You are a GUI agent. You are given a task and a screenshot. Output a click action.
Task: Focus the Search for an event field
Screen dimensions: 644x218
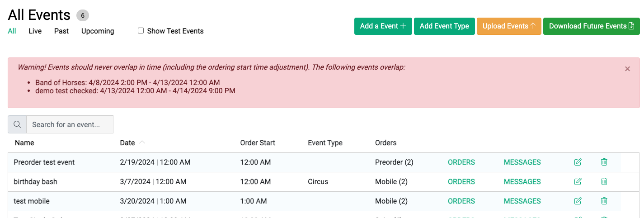click(70, 124)
